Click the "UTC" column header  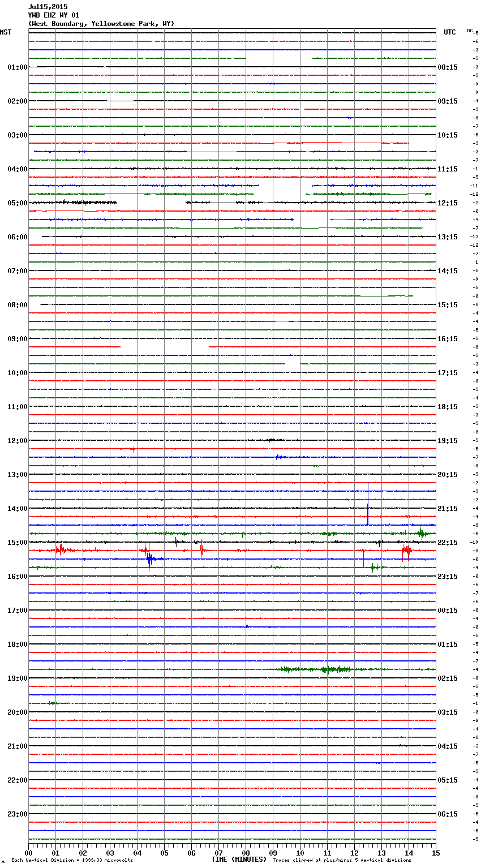450,32
